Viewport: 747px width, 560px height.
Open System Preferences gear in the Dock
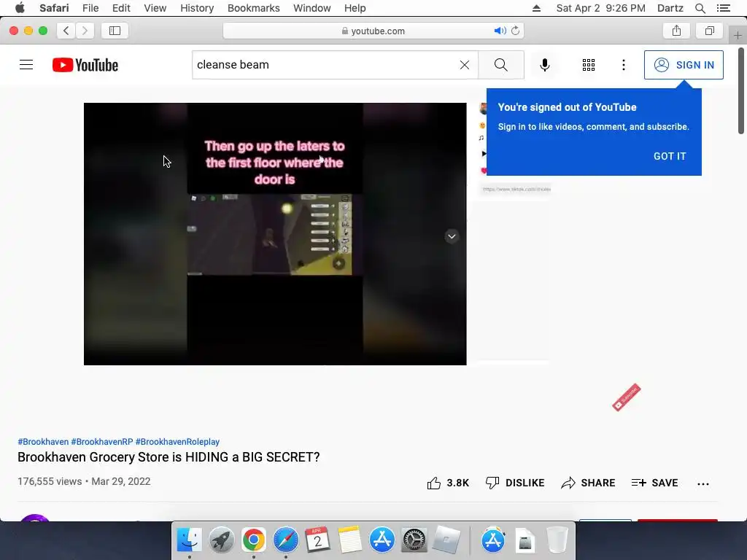click(414, 540)
